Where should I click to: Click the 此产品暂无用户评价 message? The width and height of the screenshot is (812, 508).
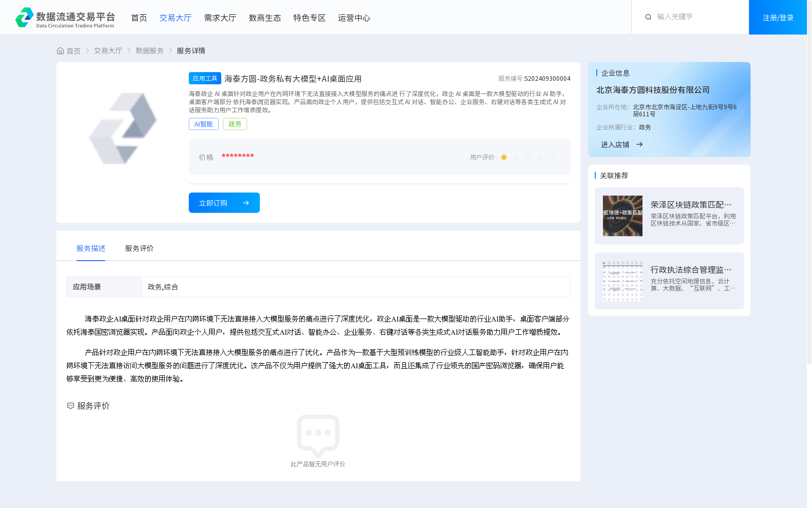tap(318, 464)
